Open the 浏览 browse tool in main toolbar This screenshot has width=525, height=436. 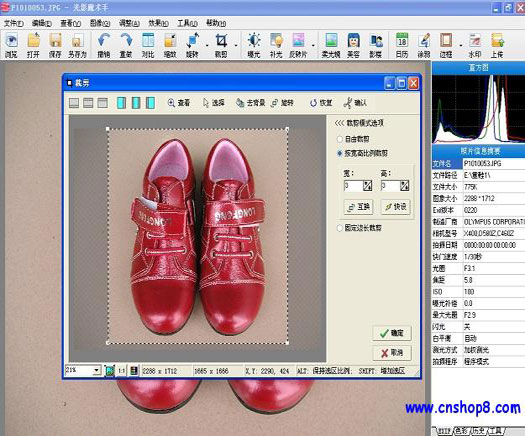point(11,45)
